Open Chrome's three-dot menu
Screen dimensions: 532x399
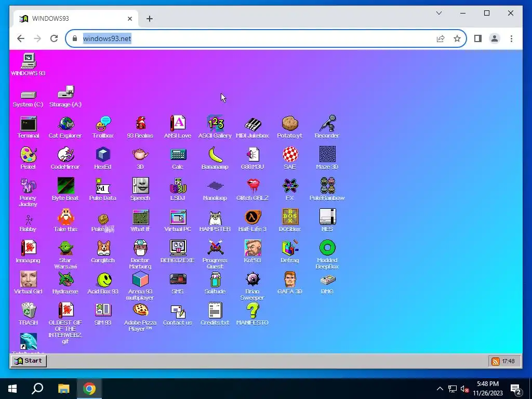511,38
